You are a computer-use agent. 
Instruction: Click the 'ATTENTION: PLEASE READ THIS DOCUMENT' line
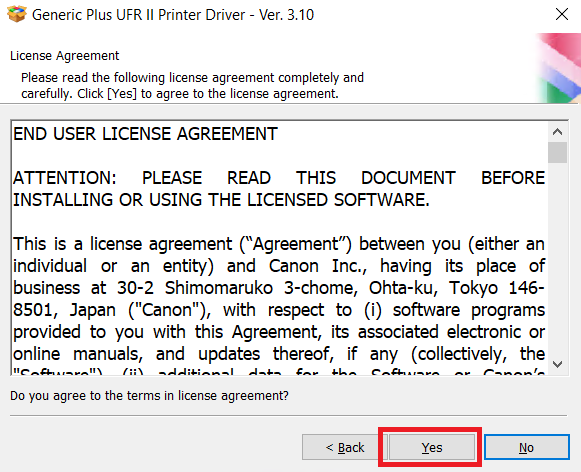pyautogui.click(x=279, y=178)
